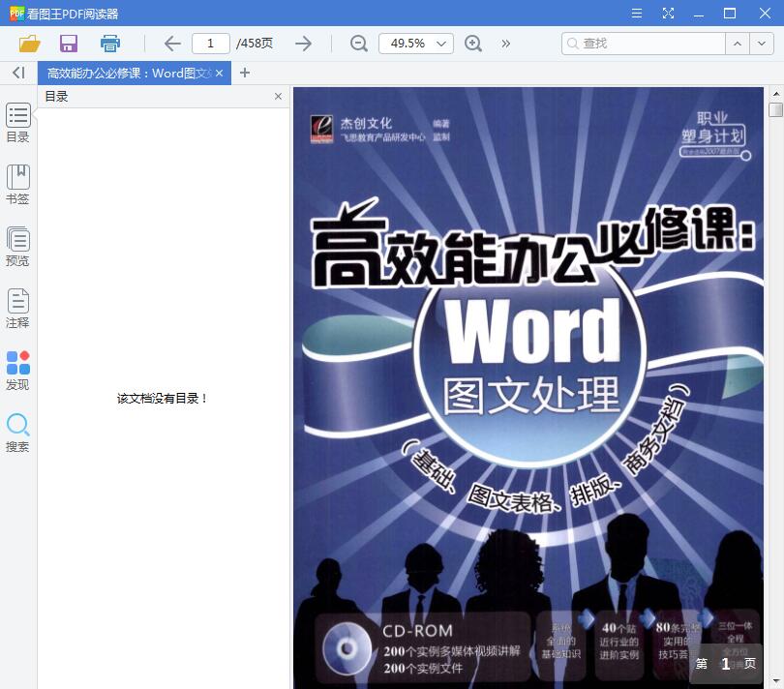Screen dimensions: 784x689
Task: Open the 注释 annotations panel
Action: click(18, 309)
